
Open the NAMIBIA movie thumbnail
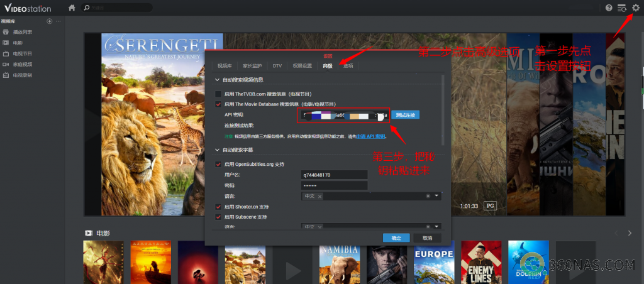340,262
